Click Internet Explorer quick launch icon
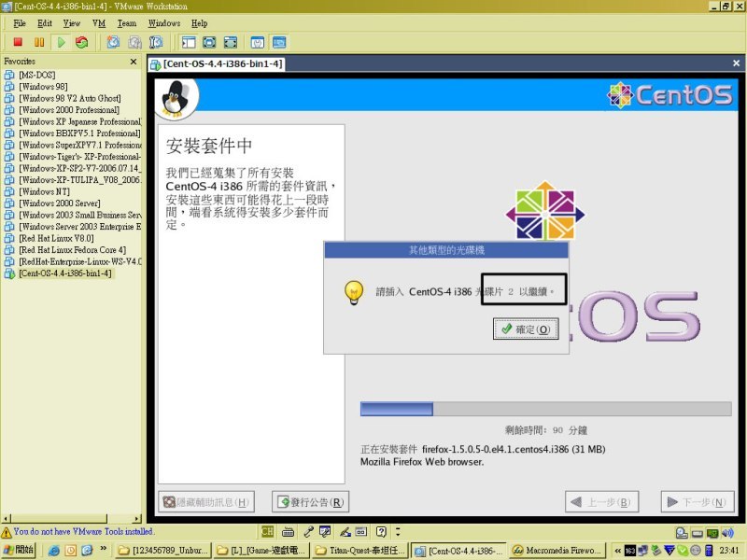 (54, 551)
